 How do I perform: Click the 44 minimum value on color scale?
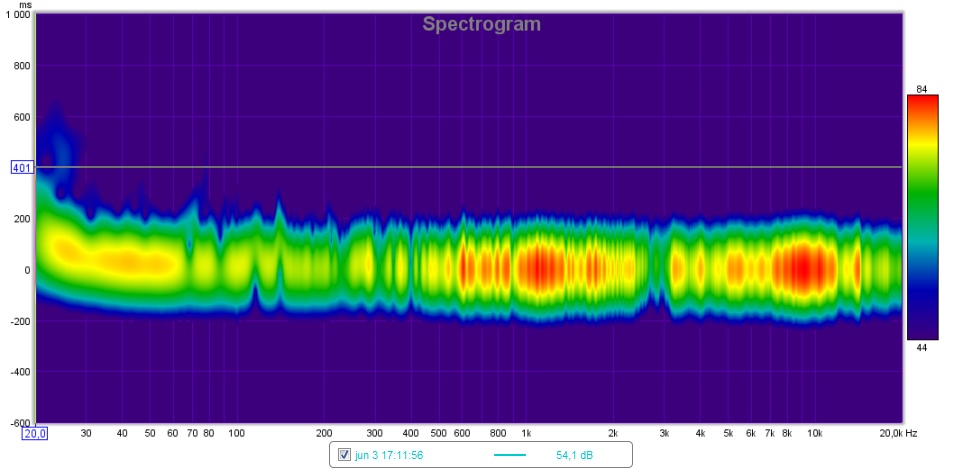921,348
